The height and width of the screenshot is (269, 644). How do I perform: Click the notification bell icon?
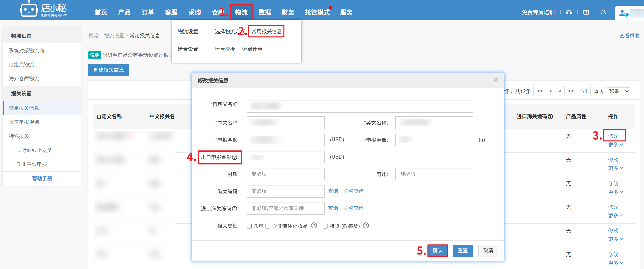point(603,12)
